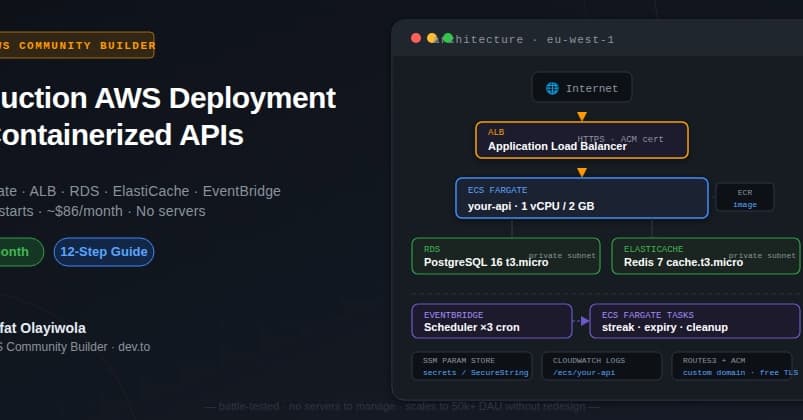Click the COMMUNITY BUILDER badge
The height and width of the screenshot is (420, 803).
[77, 45]
